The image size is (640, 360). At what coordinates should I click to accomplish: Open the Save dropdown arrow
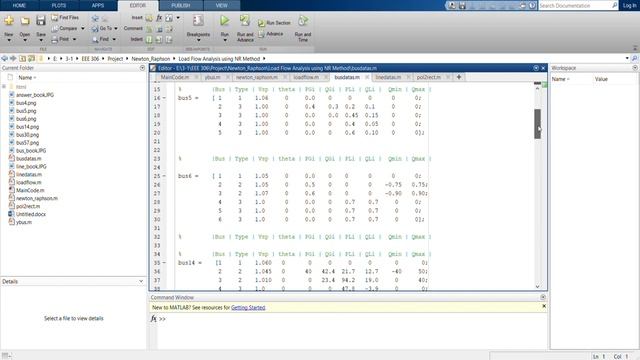tap(41, 40)
